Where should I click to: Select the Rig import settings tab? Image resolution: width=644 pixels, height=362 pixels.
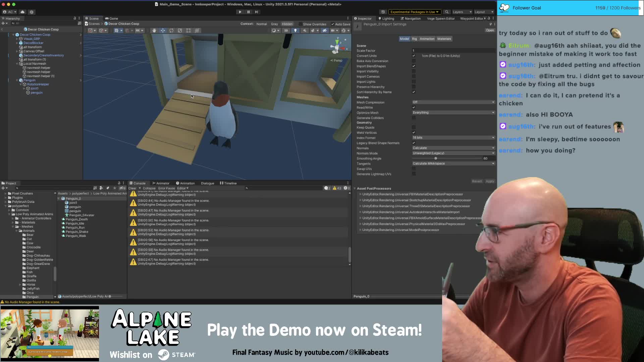click(414, 39)
